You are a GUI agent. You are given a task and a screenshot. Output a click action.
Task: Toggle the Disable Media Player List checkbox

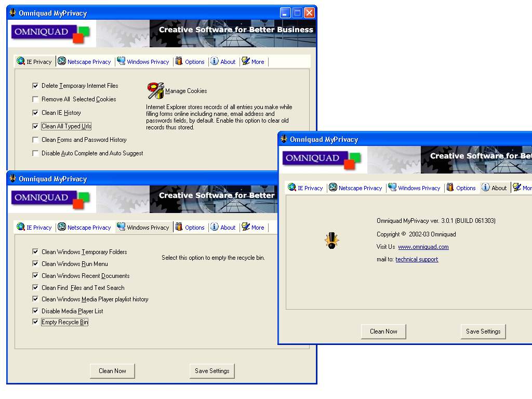[x=35, y=311]
